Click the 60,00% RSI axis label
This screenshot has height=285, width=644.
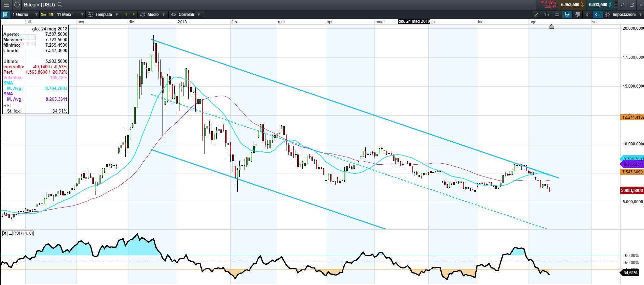tap(631, 256)
